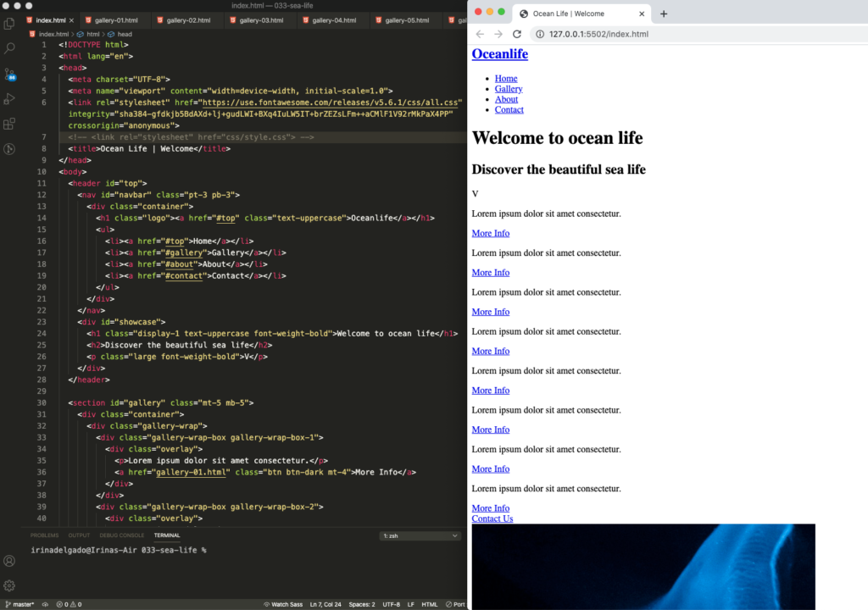Click the first More Info link on page
Viewport: 868px width, 610px height.
[x=491, y=234]
